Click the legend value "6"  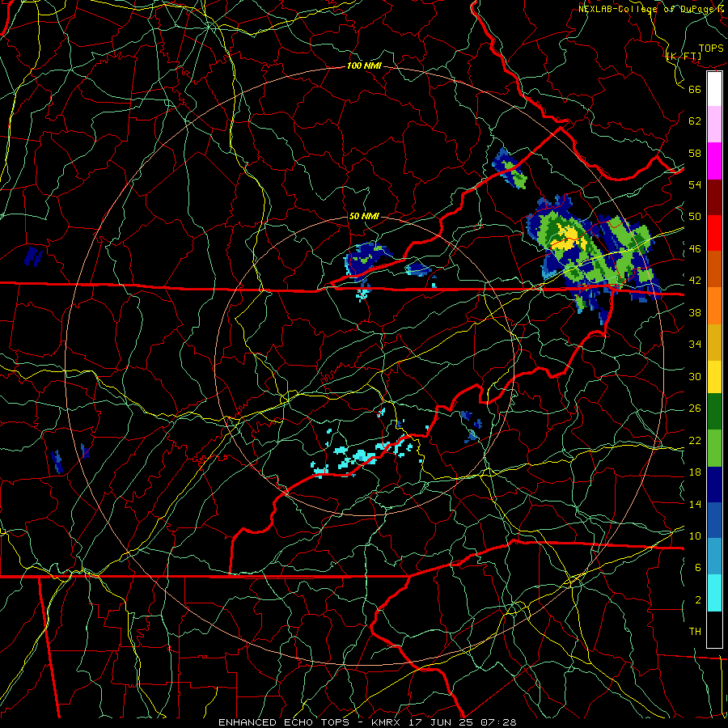pos(698,568)
